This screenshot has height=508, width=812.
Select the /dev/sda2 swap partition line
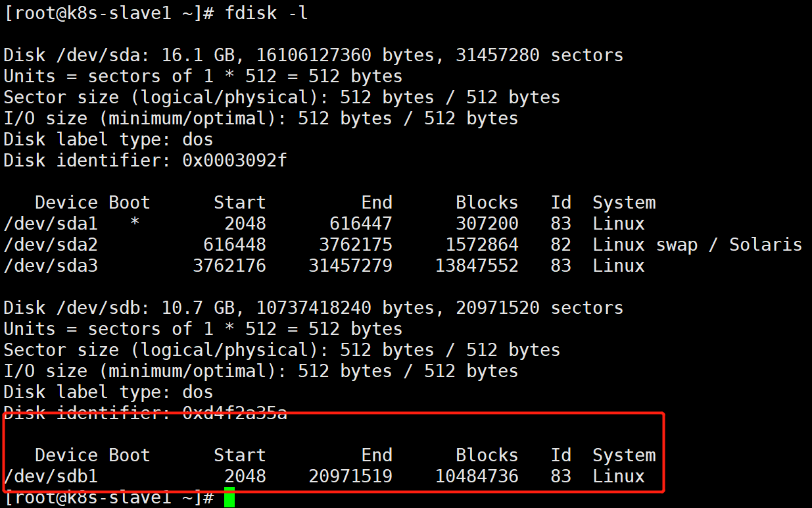click(51, 244)
